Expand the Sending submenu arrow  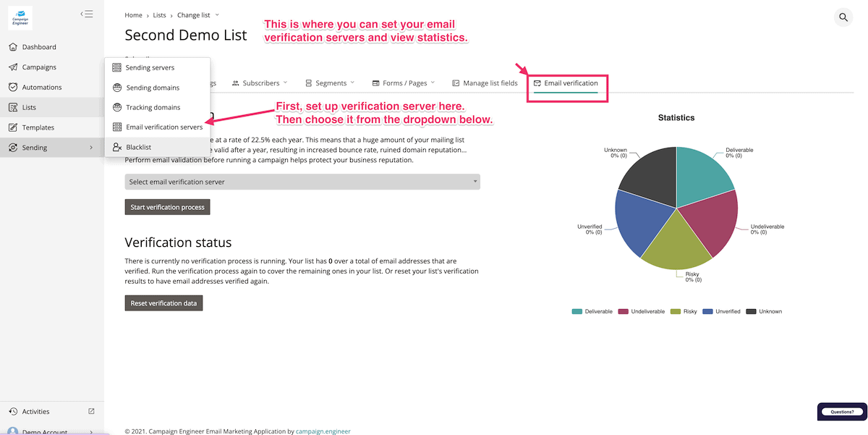coord(91,148)
